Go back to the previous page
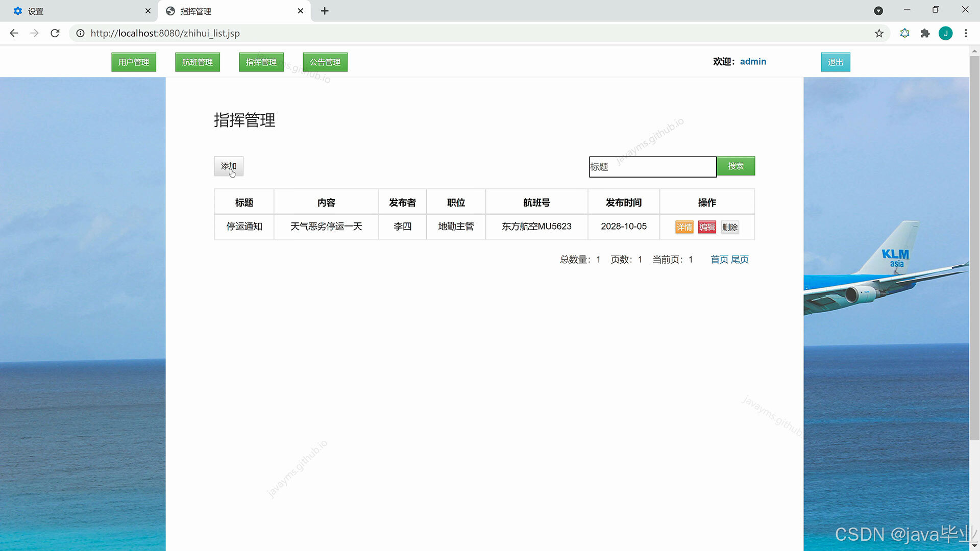The image size is (980, 551). (14, 33)
